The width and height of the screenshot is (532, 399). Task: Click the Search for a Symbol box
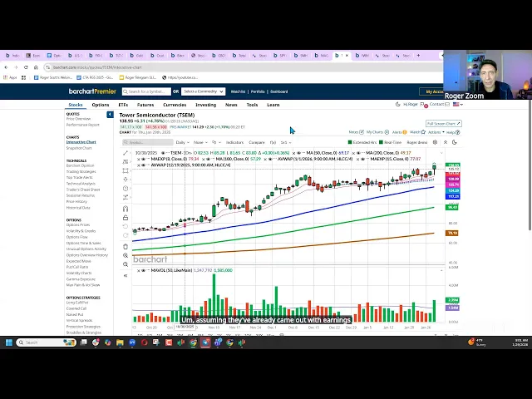coord(146,91)
